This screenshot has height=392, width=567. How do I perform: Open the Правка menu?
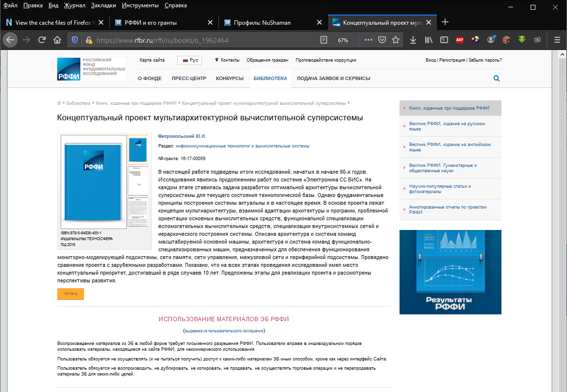(33, 5)
